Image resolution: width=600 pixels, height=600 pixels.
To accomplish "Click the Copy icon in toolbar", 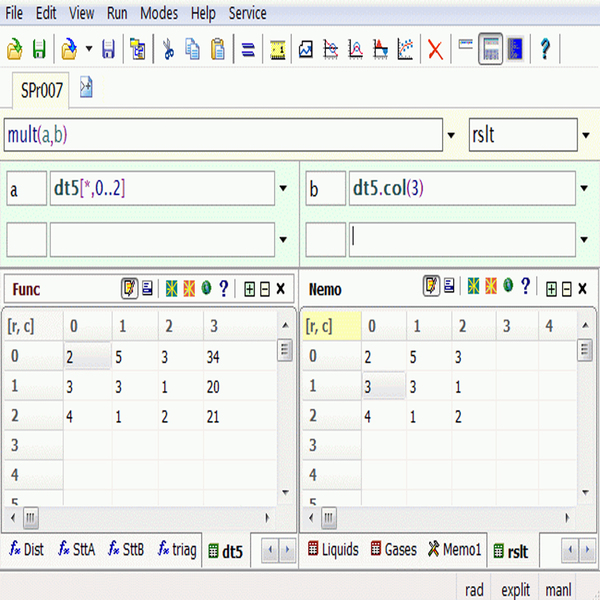I will pyautogui.click(x=193, y=49).
